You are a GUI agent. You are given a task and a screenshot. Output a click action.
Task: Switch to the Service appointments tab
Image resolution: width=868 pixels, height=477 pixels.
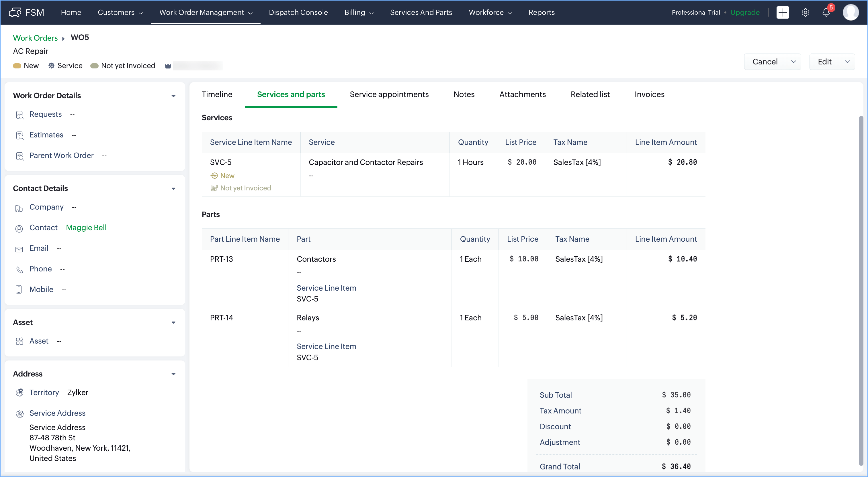(389, 94)
